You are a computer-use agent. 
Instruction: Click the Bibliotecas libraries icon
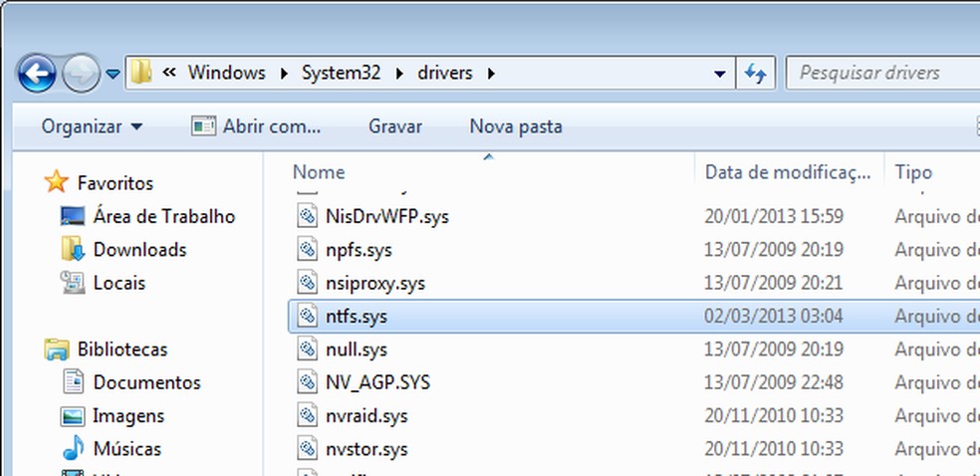pos(57,349)
